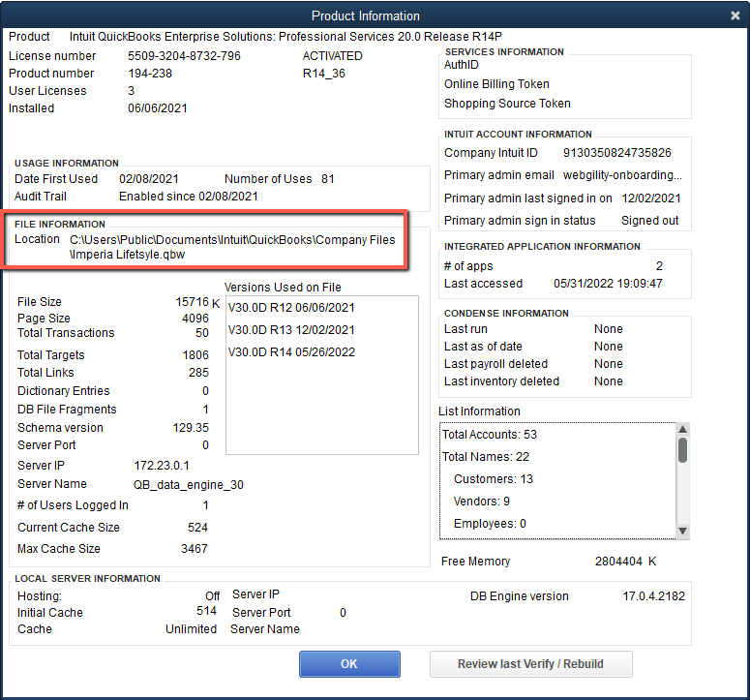Select Vendors: 9 list entry
750x700 pixels.
tap(481, 502)
